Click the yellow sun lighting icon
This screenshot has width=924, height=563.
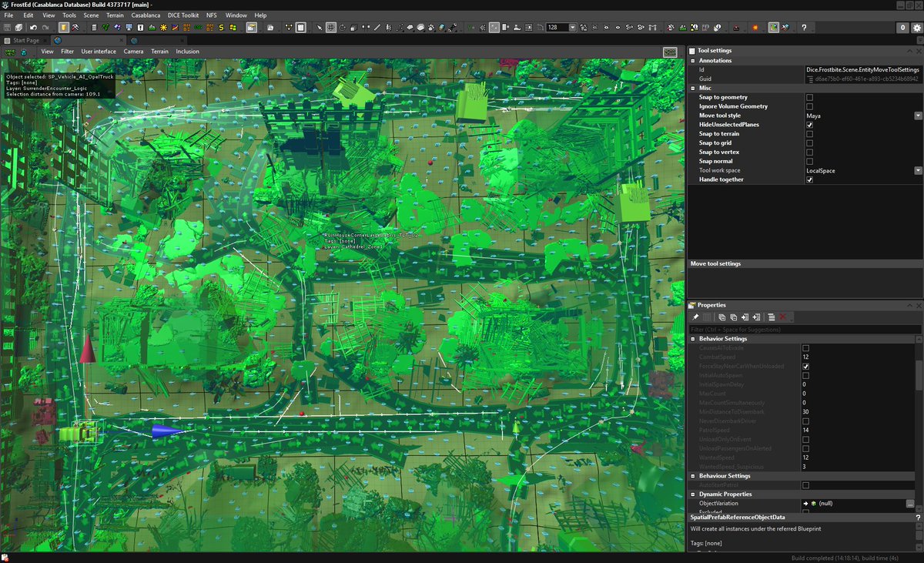click(x=163, y=27)
